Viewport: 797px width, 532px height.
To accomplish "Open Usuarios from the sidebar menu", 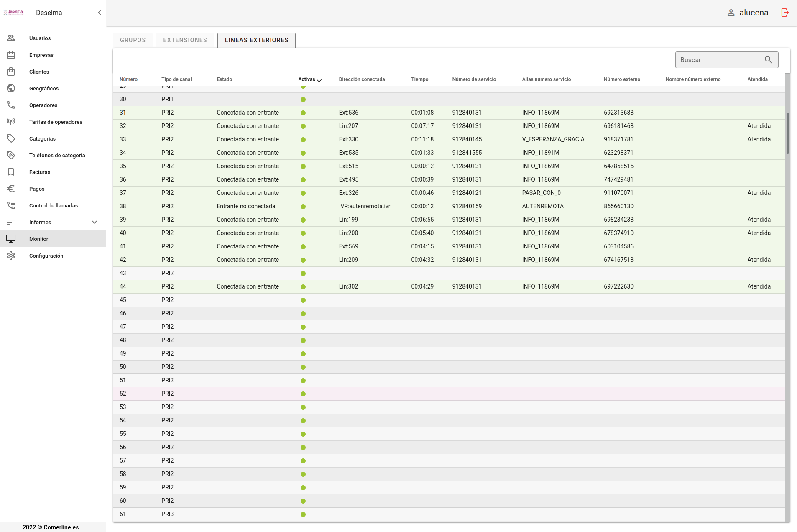I will (53, 38).
